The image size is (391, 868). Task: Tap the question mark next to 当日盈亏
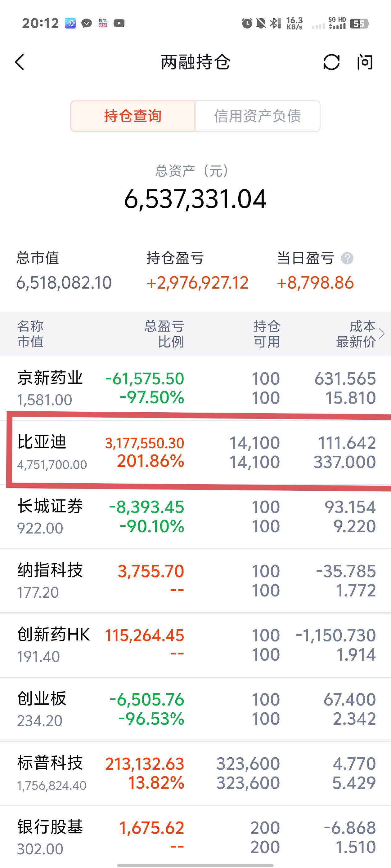click(347, 259)
